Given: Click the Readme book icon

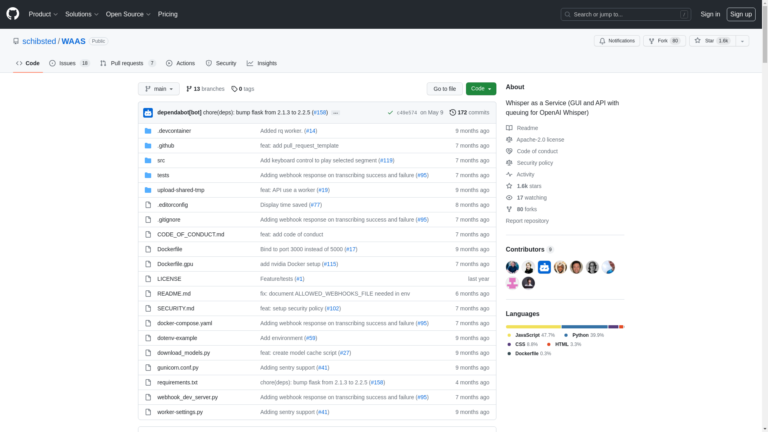Looking at the screenshot, I should [509, 128].
